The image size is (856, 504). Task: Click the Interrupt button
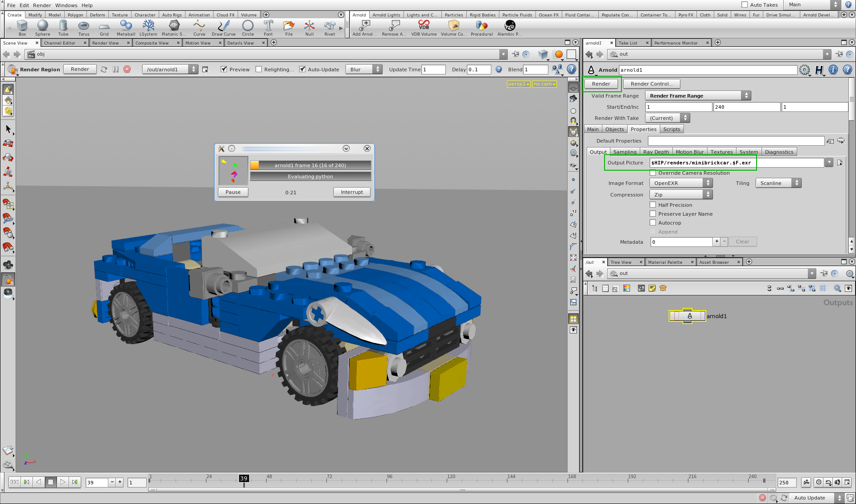pyautogui.click(x=352, y=192)
